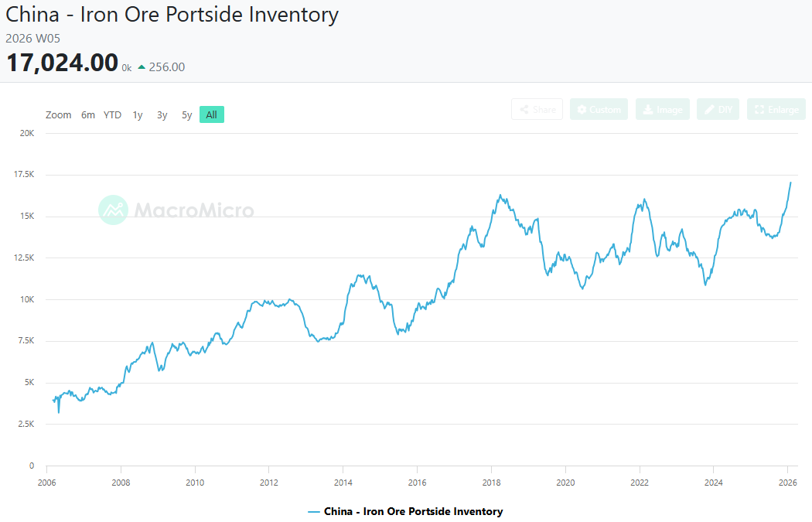Toggle the China - Iron Ore Portside Inventory legend label
The width and height of the screenshot is (812, 522).
pos(413,512)
